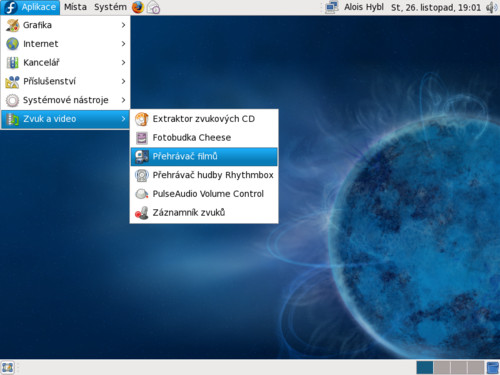
Task: Select the Zvuk a video category
Action: tap(65, 119)
